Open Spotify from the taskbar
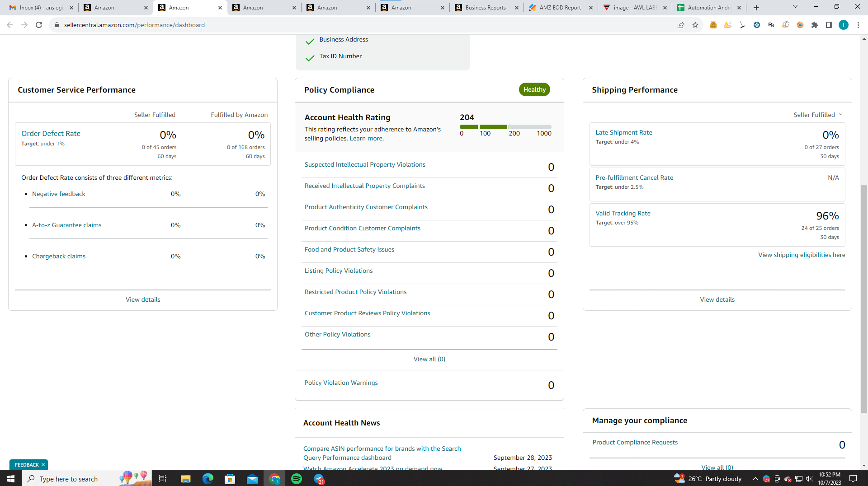 [x=297, y=478]
